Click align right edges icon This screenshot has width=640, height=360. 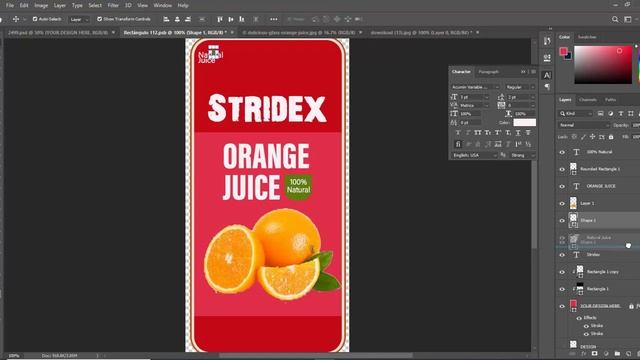click(x=188, y=19)
